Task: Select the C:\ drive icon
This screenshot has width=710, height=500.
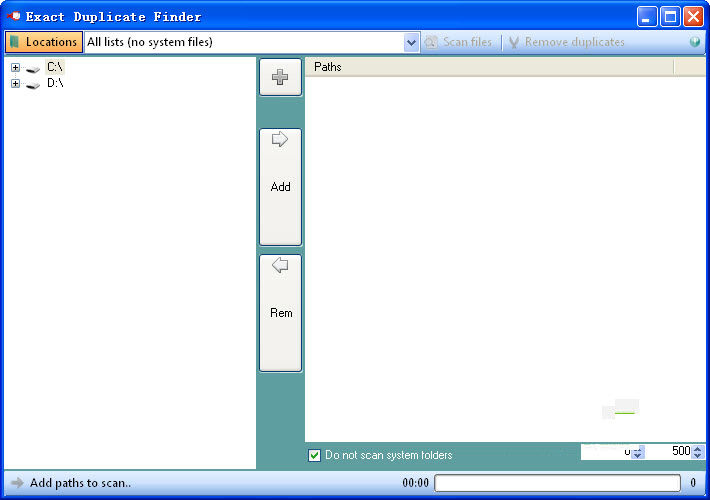Action: pyautogui.click(x=33, y=68)
